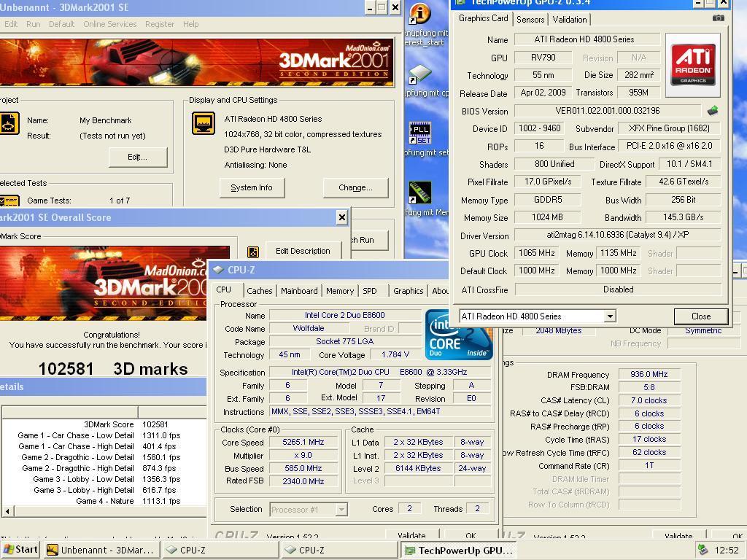Switch to Unbenannt 3DMark taskbar item
Image resolution: width=747 pixels, height=560 pixels.
(x=101, y=550)
